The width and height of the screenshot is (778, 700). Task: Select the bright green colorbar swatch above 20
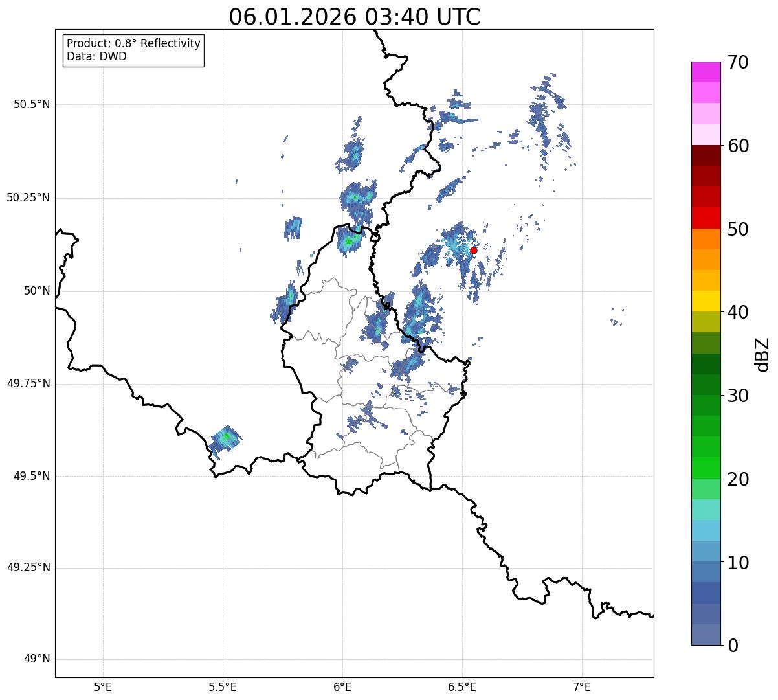pyautogui.click(x=706, y=468)
